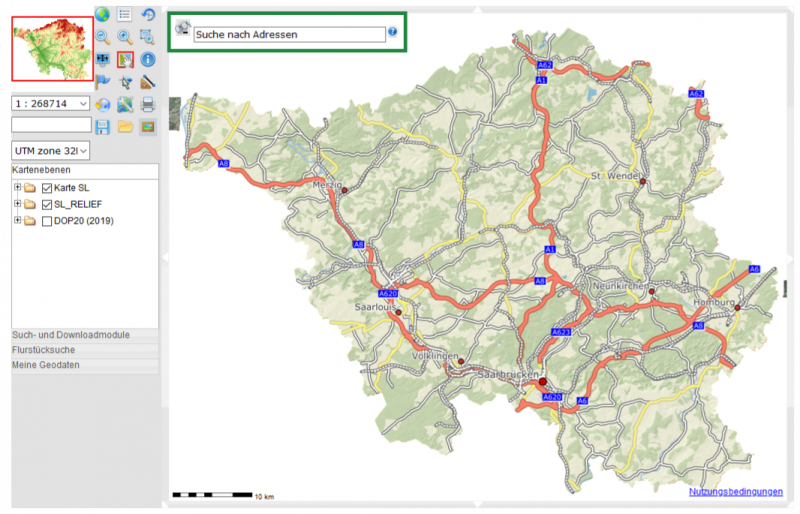Screen dimensions: 800x514
Task: Click the A623 highway sign on map
Action: [561, 332]
